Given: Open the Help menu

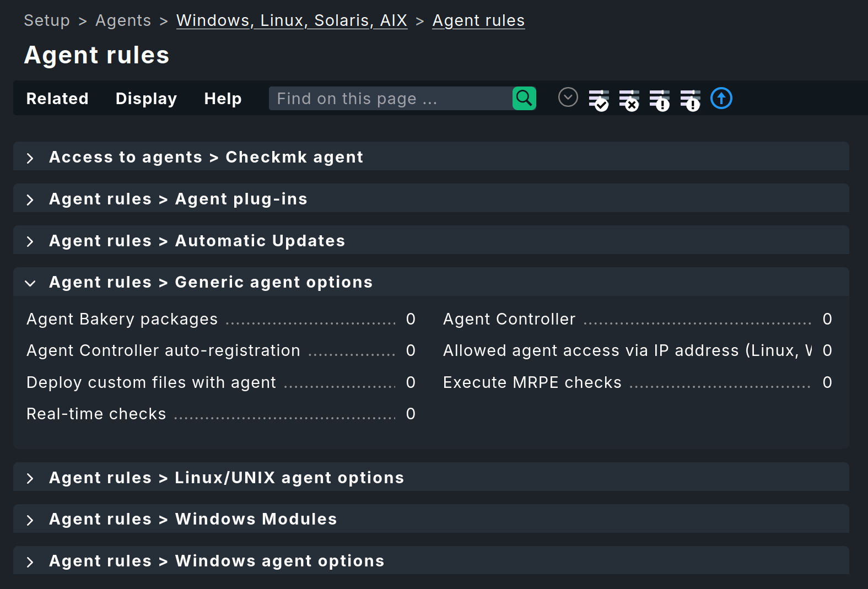Looking at the screenshot, I should 223,98.
